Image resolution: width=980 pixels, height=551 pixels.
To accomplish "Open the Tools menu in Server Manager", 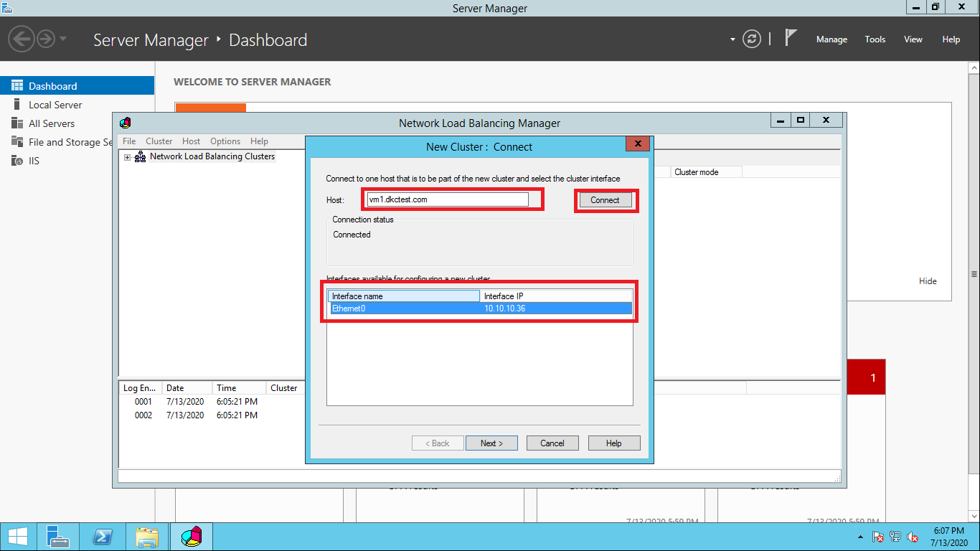I will pyautogui.click(x=875, y=39).
